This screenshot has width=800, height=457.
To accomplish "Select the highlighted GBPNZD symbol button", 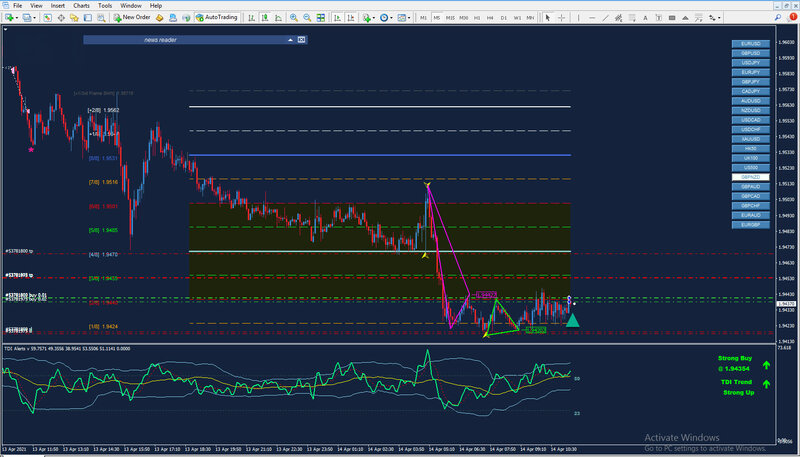I will coord(751,177).
